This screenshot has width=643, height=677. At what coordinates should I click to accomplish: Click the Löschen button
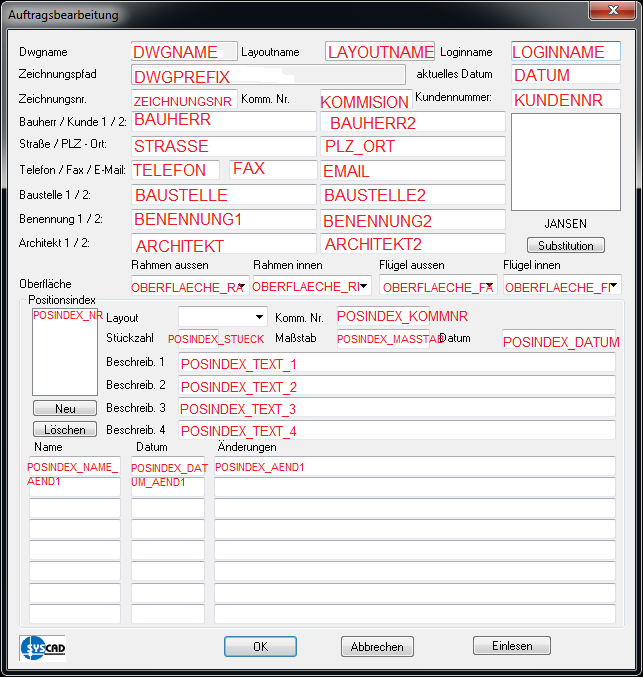coord(65,429)
